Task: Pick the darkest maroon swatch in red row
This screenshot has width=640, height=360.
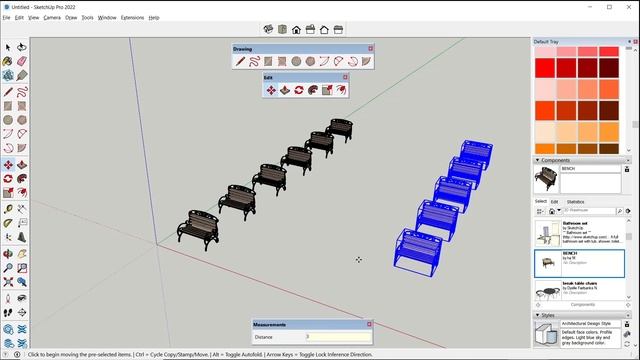Action: pyautogui.click(x=609, y=68)
